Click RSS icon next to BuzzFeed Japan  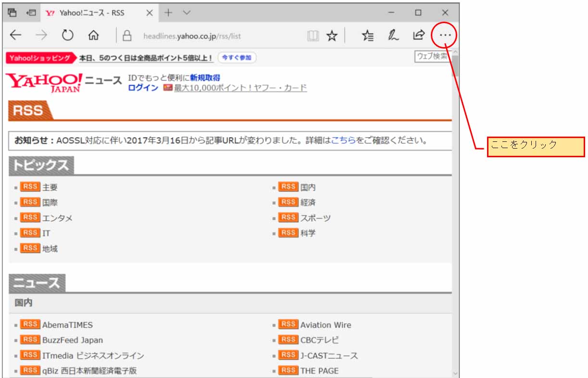pos(30,340)
